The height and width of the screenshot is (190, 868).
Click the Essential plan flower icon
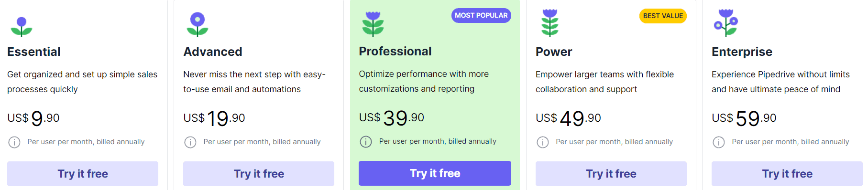22,27
